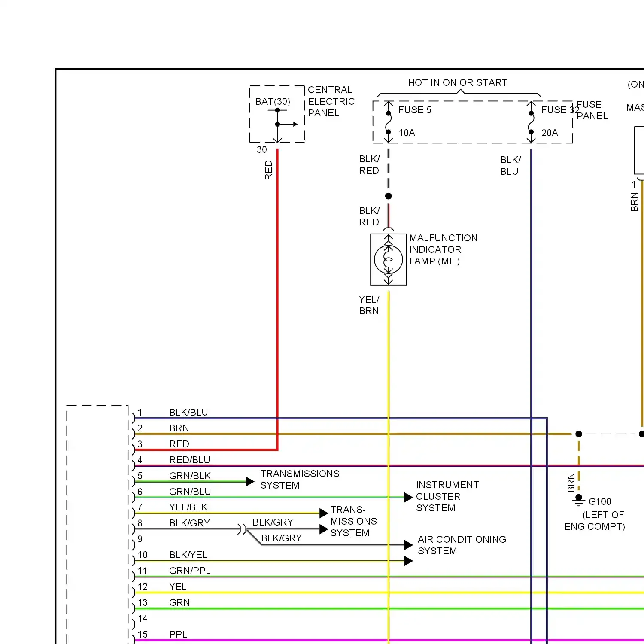The width and height of the screenshot is (644, 644).
Task: Click the BLK/GRY splice connector symbol
Action: [242, 529]
